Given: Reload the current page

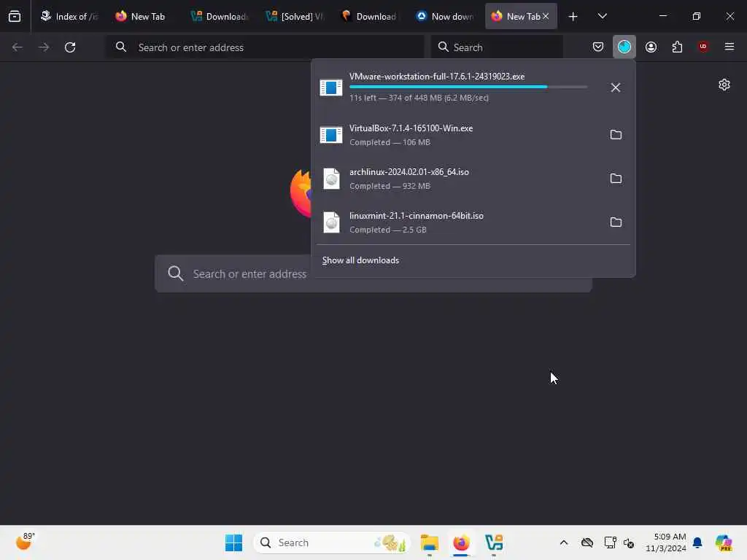Looking at the screenshot, I should coord(70,47).
